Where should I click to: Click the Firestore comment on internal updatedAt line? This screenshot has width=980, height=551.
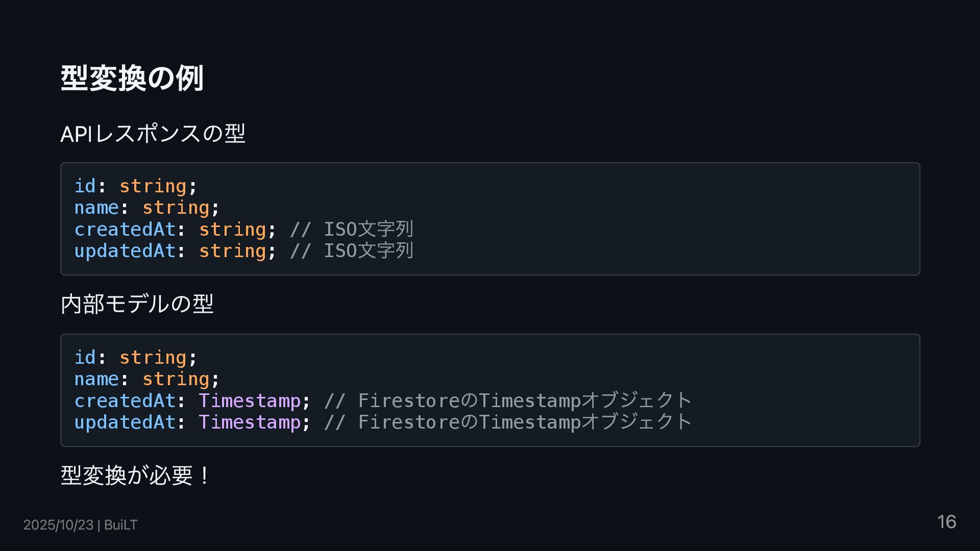[x=508, y=422]
